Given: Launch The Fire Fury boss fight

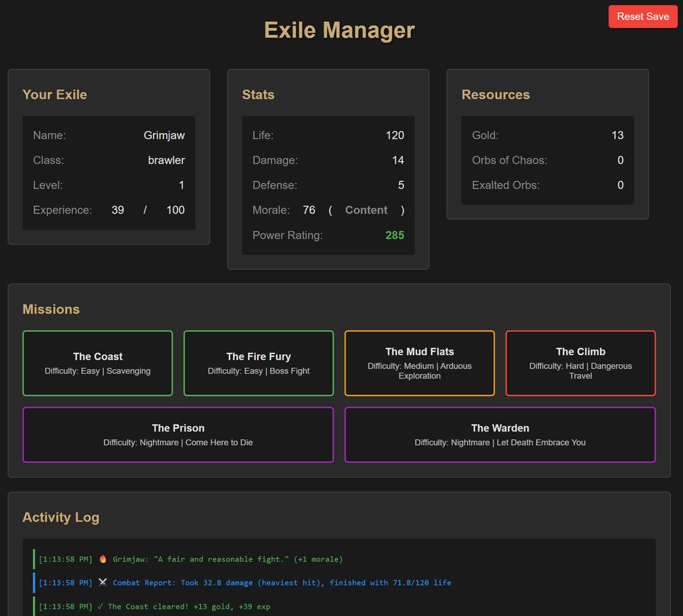Looking at the screenshot, I should (x=258, y=363).
